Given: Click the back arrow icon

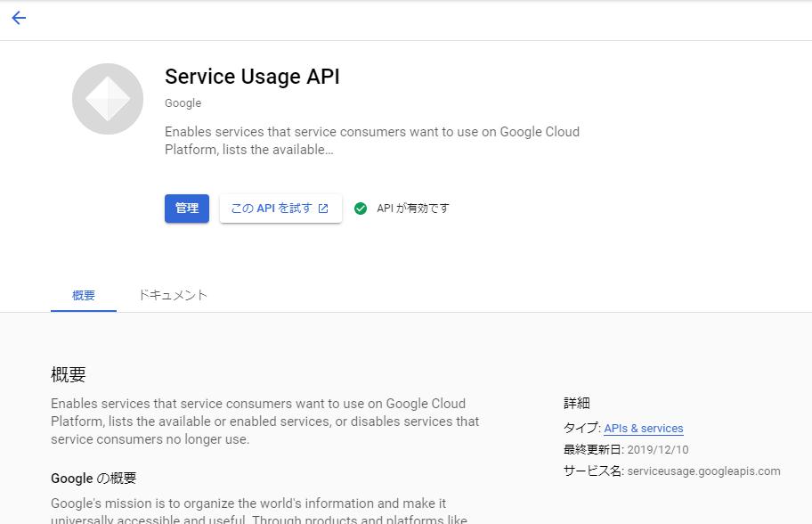Looking at the screenshot, I should (19, 18).
